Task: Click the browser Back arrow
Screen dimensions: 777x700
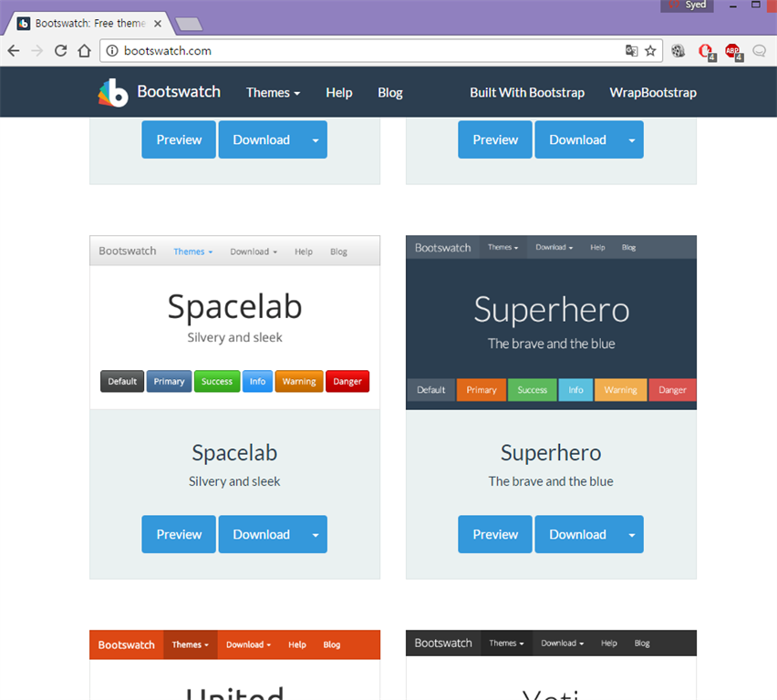Action: 14,50
